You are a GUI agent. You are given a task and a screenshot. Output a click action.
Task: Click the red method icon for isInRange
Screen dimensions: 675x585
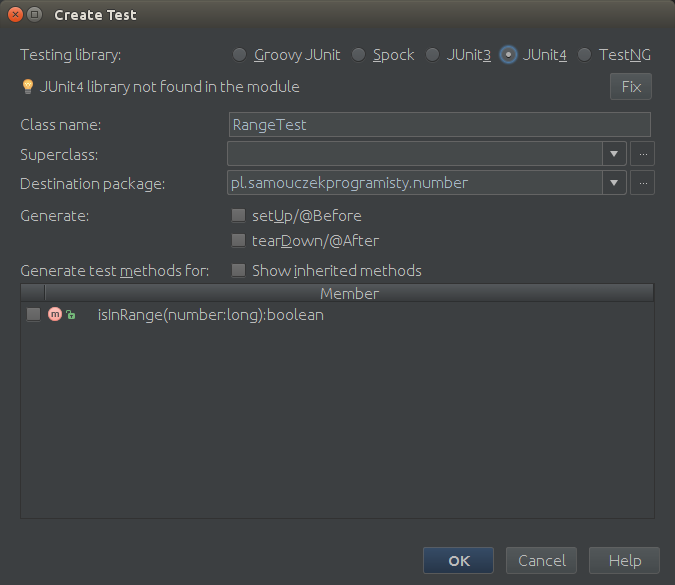[x=55, y=315]
